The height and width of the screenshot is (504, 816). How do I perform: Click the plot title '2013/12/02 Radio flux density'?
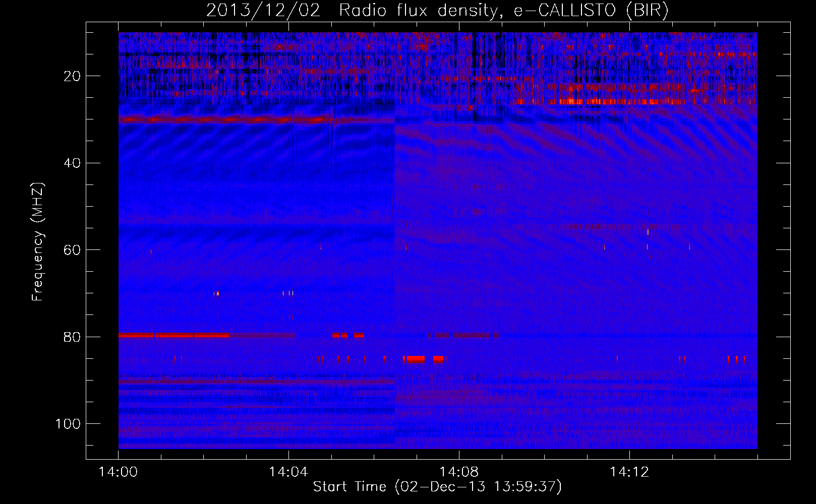[437, 11]
